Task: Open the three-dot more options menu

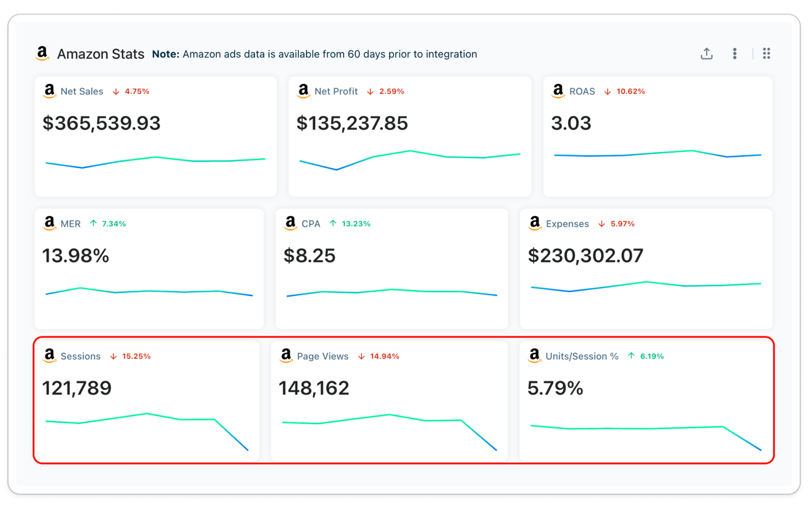Action: (x=734, y=53)
